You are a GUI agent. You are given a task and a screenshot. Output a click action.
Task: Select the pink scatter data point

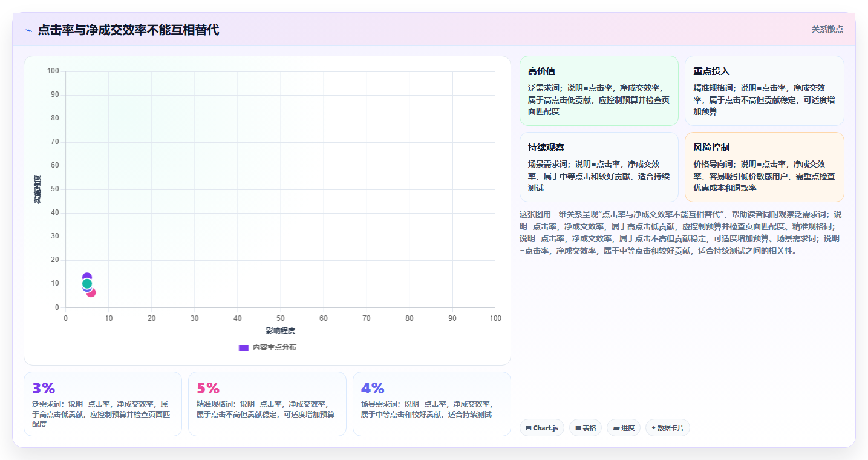[x=91, y=292]
